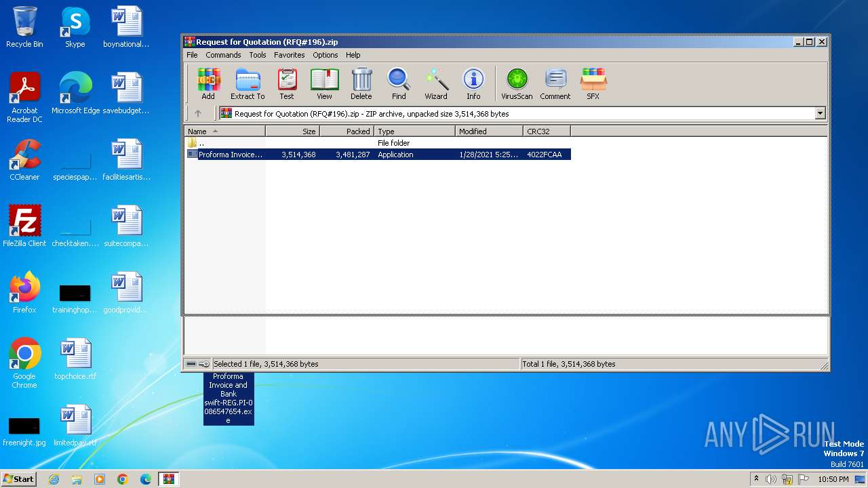
Task: Sort by the Name column header
Action: click(x=225, y=131)
